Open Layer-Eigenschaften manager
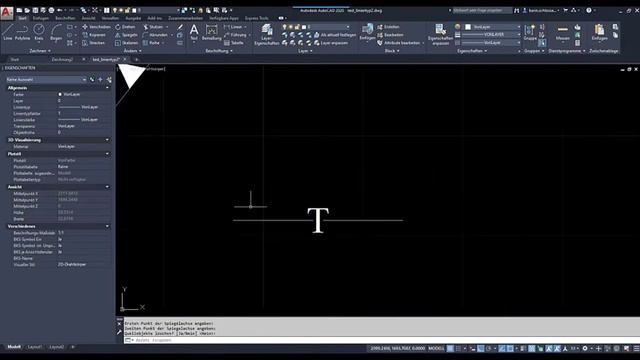 pos(267,34)
